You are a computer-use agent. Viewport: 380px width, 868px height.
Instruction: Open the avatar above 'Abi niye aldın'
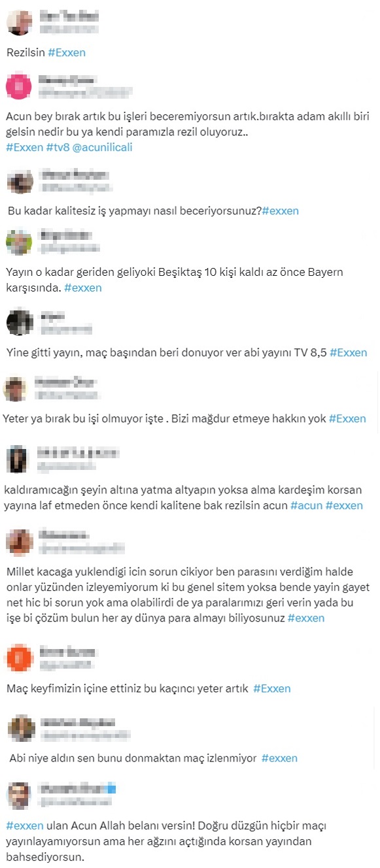[23, 728]
